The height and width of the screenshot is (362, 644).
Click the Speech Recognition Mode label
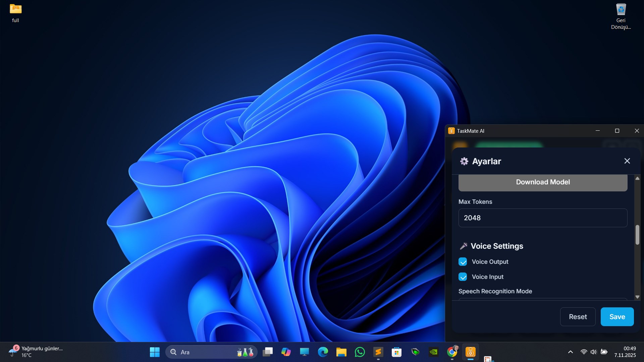495,291
